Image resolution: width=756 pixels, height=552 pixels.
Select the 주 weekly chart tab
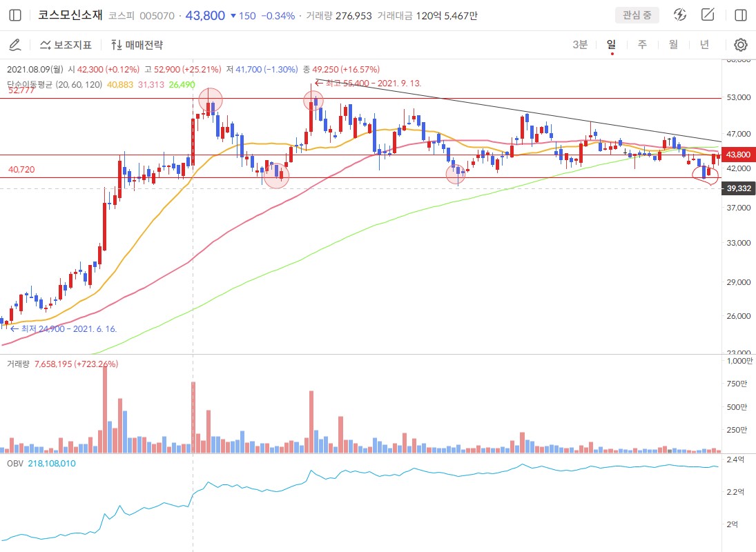tap(642, 45)
